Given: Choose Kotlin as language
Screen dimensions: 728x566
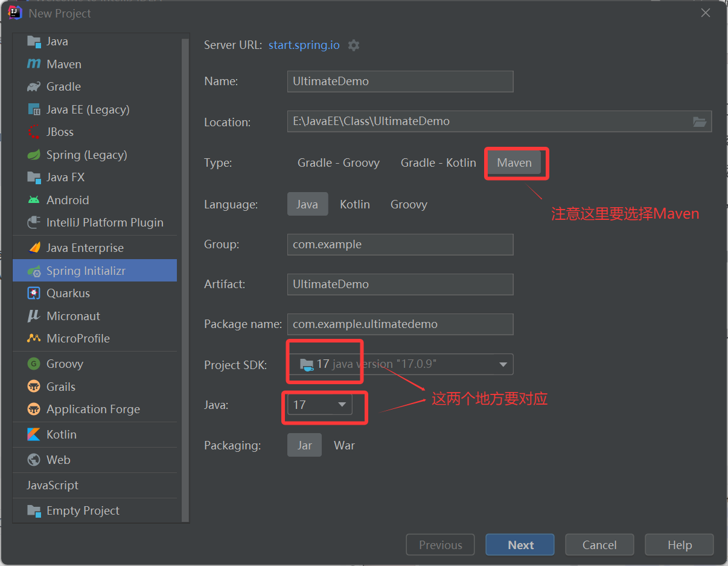Looking at the screenshot, I should point(355,204).
